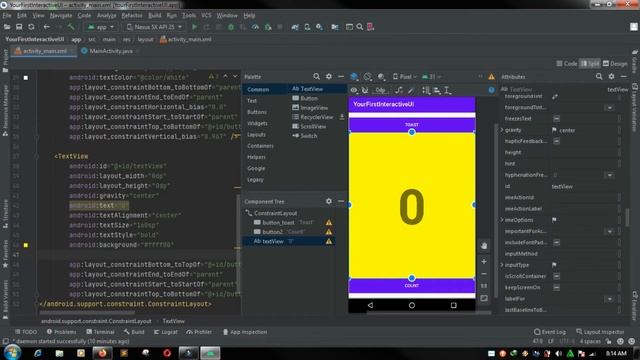640x360 pixels.
Task: Click the Infer Constraints wand icon
Action: tap(411, 90)
